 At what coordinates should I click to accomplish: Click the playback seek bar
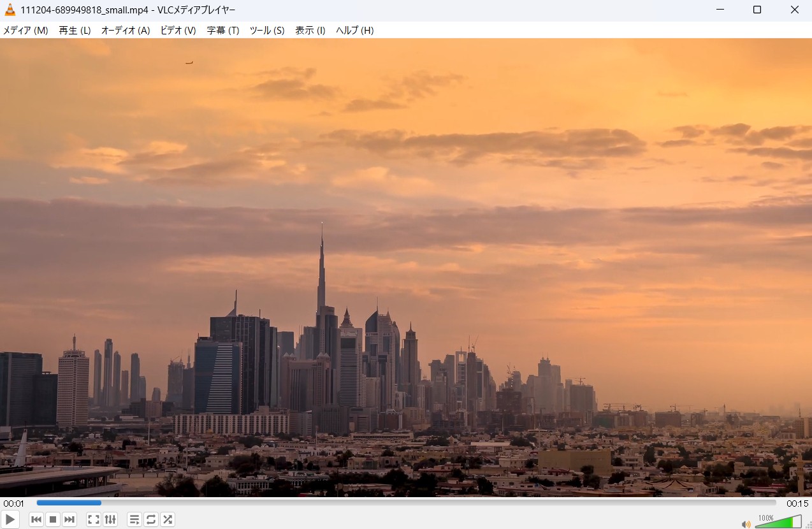(406, 503)
